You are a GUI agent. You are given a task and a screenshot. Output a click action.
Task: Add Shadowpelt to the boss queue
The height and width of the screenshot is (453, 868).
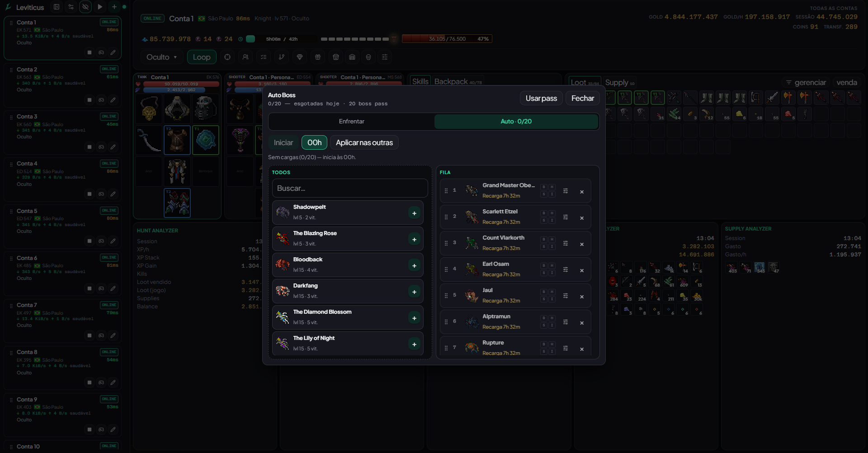point(414,213)
